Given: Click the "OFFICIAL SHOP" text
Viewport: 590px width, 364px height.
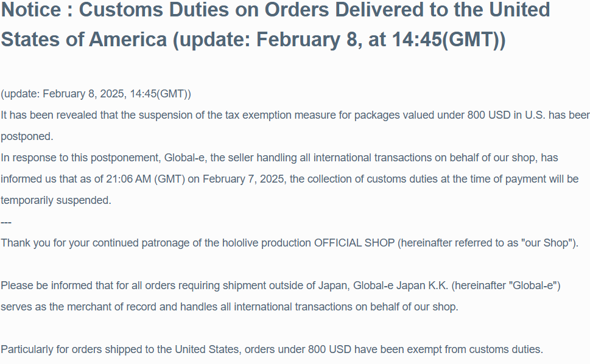Looking at the screenshot, I should click(354, 243).
